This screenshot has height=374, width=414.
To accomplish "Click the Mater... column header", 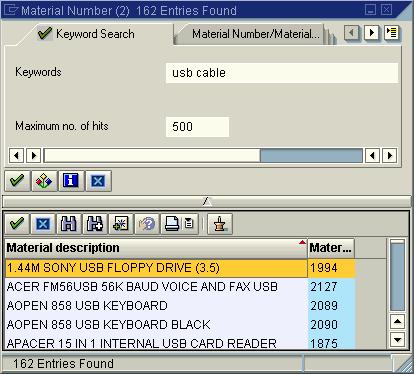I will click(331, 248).
